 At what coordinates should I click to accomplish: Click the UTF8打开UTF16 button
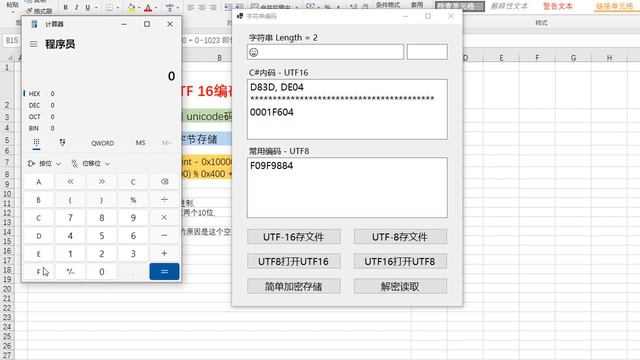coord(293,261)
